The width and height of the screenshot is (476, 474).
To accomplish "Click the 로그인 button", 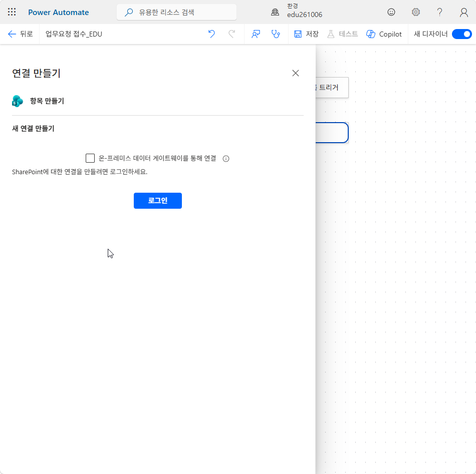I will tap(157, 201).
